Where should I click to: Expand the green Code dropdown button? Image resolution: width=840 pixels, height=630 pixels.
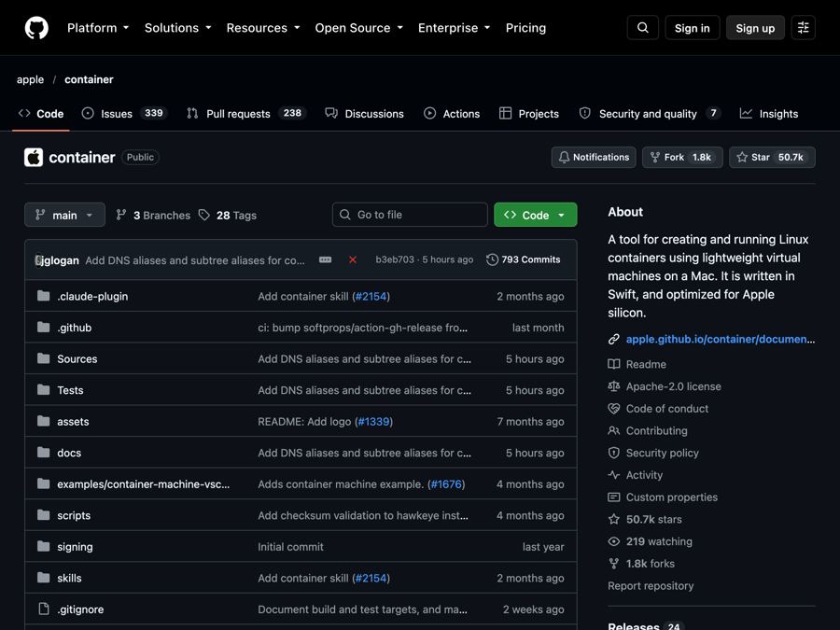pyautogui.click(x=535, y=215)
